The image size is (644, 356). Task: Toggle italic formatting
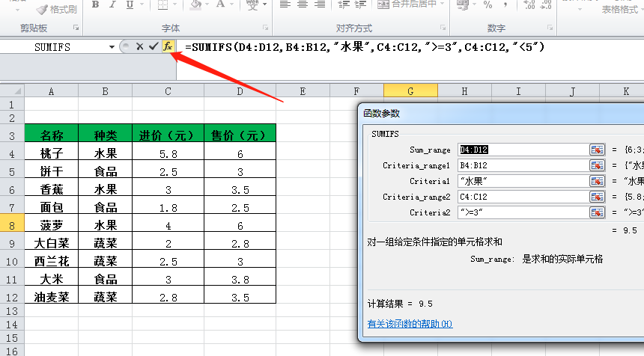point(112,5)
